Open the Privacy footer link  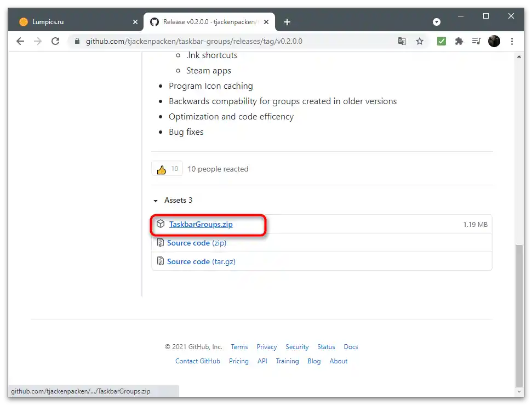[267, 347]
